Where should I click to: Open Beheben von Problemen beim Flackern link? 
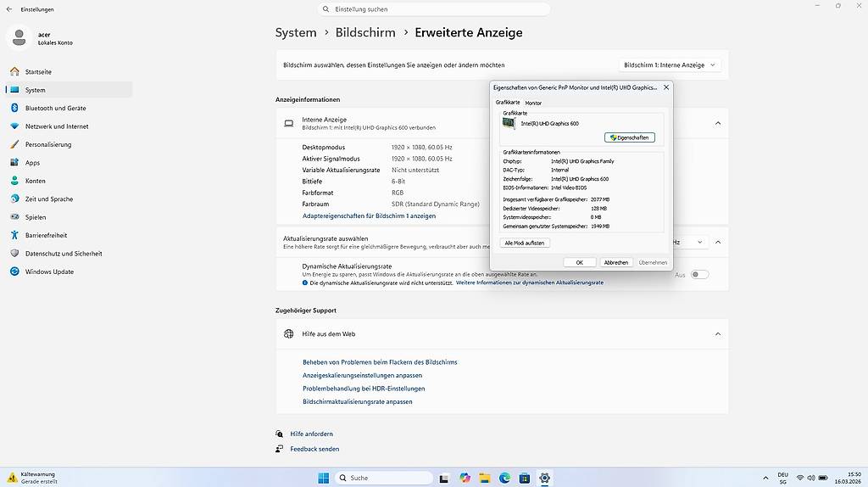coord(380,362)
